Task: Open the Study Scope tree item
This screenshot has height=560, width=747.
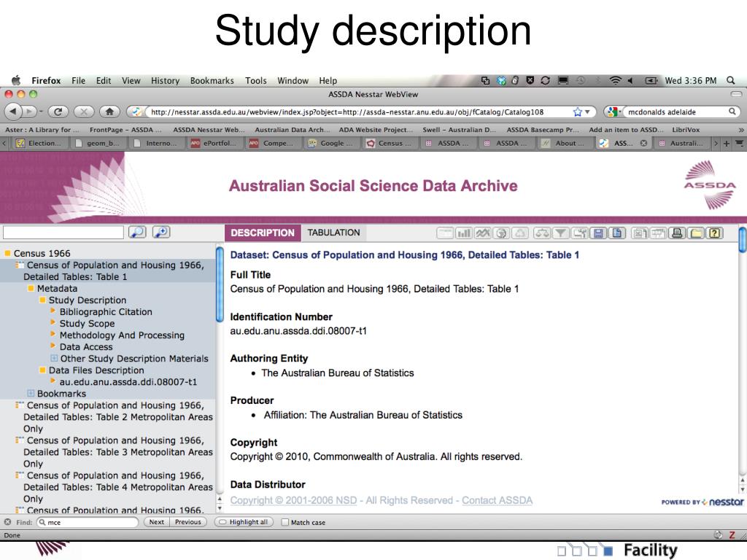Action: [88, 323]
